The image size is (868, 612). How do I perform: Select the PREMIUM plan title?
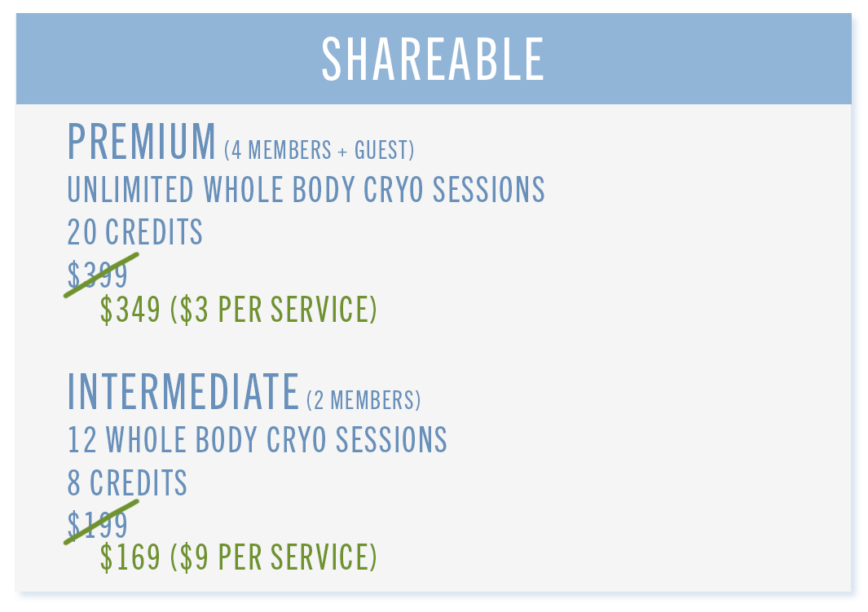coord(141,142)
